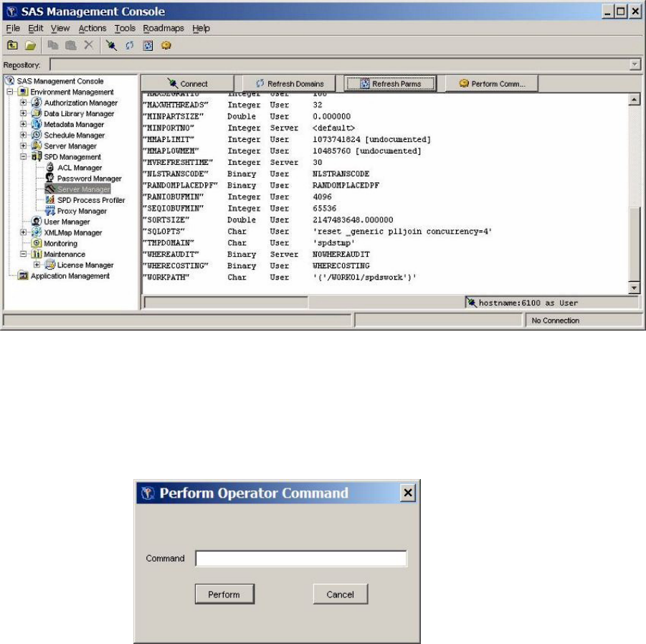The width and height of the screenshot is (646, 644).
Task: Select SPD Management icon in tree
Action: 37,156
